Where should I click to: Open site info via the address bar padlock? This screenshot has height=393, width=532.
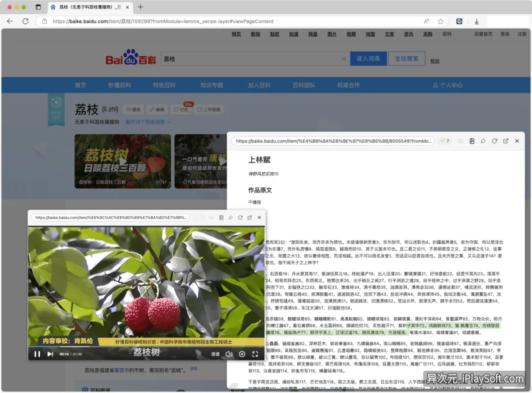coord(44,21)
